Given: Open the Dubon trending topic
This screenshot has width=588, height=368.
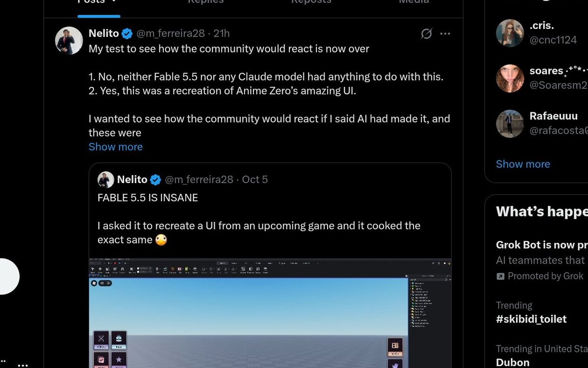Looking at the screenshot, I should pyautogui.click(x=512, y=363).
